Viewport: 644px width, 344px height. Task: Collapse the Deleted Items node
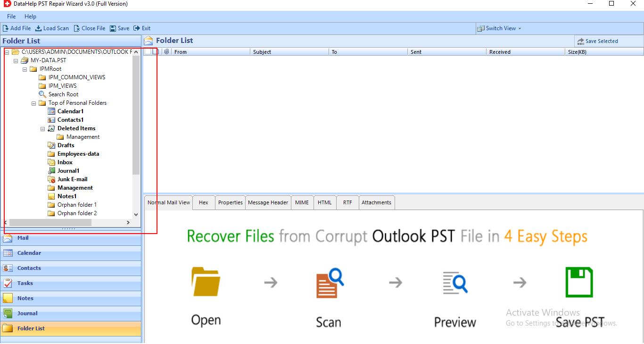pyautogui.click(x=42, y=128)
